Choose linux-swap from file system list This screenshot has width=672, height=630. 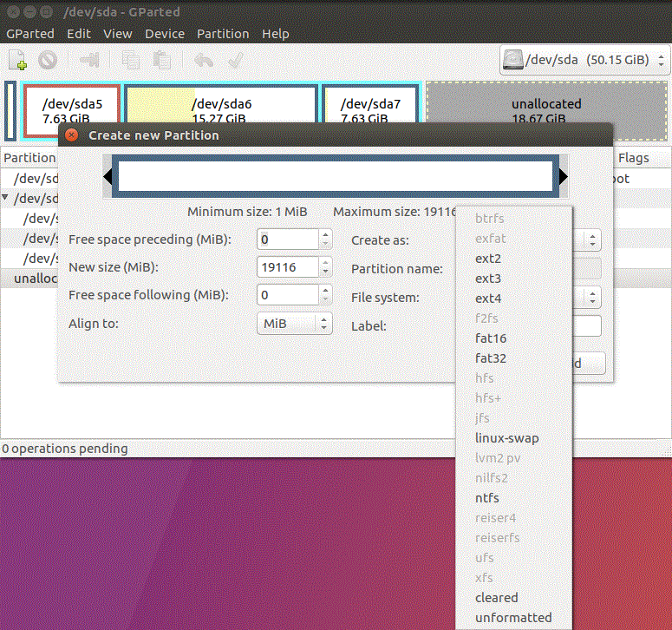coord(513,438)
